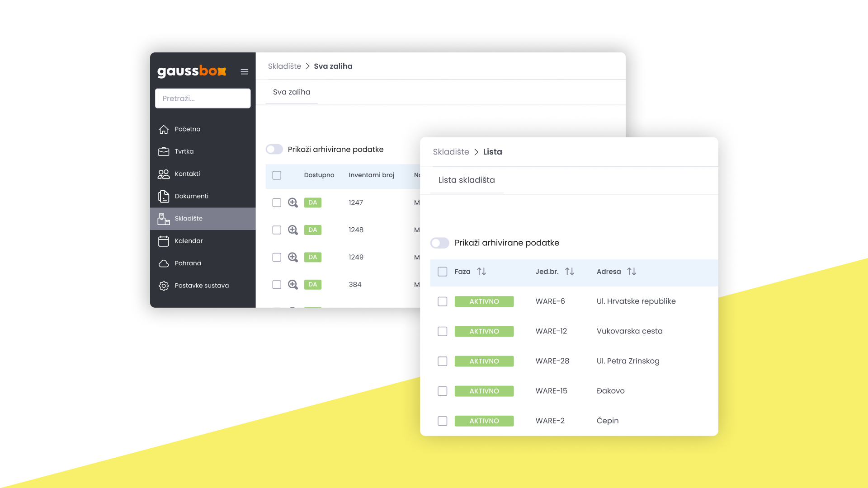
Task: Sort list by Adresa column arrows
Action: coord(632,272)
